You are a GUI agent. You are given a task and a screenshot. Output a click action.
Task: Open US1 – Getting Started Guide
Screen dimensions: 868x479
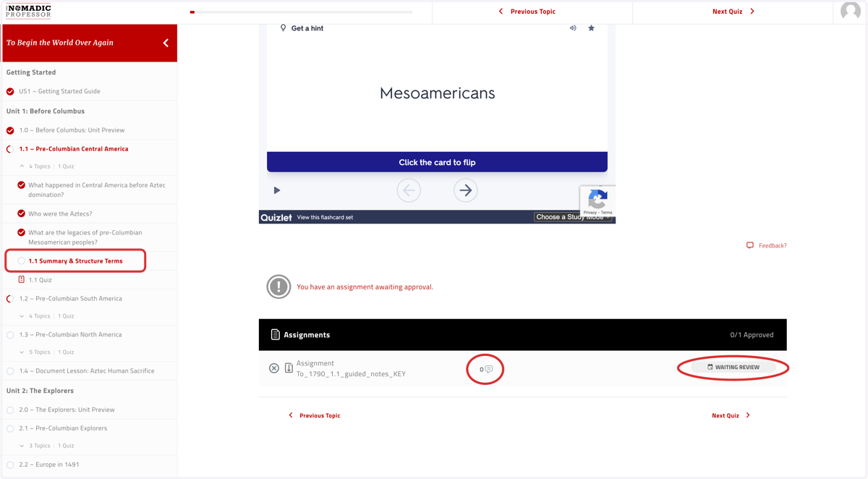pyautogui.click(x=59, y=91)
